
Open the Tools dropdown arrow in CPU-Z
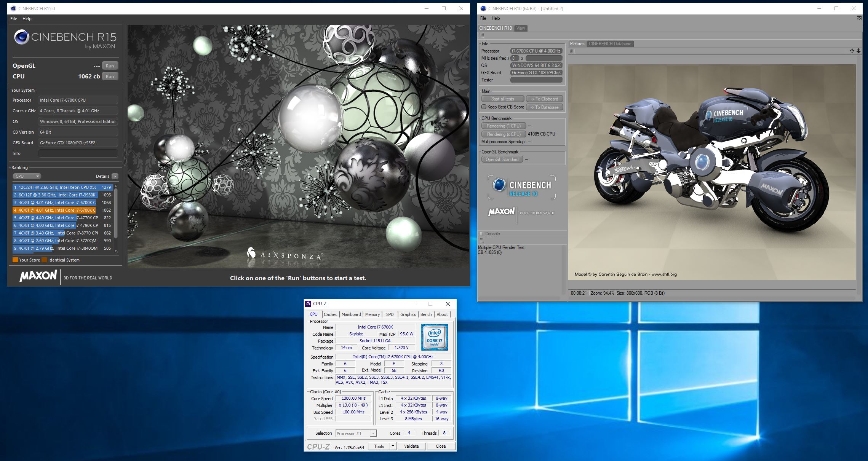393,446
